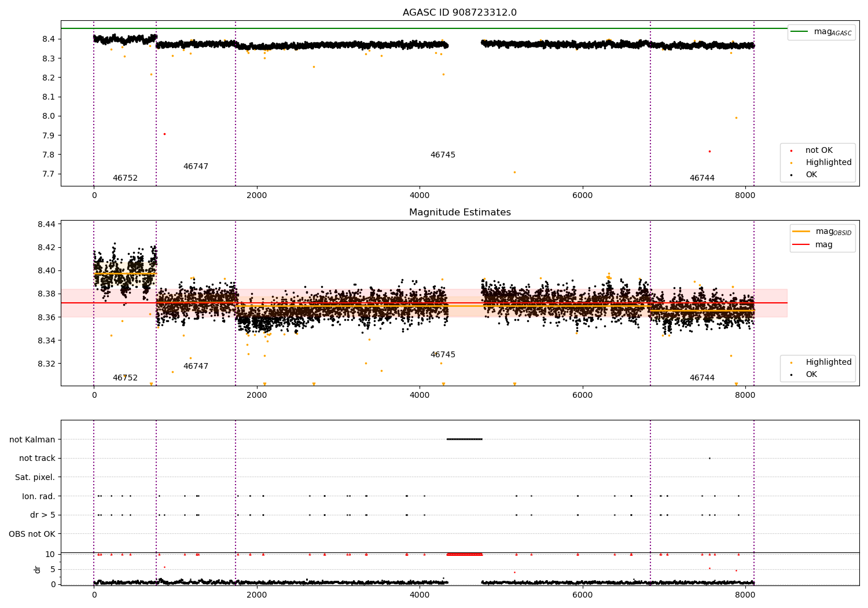Click x-axis tick 4000 under Magnitude Estimates plot
The image size is (868, 608).
[x=420, y=395]
